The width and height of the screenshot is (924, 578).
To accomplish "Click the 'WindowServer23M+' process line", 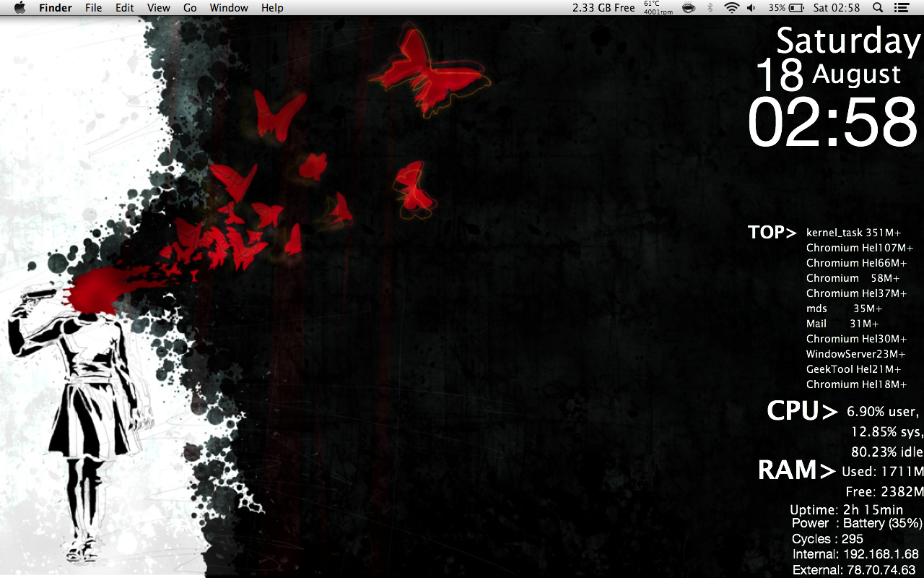I will [855, 354].
